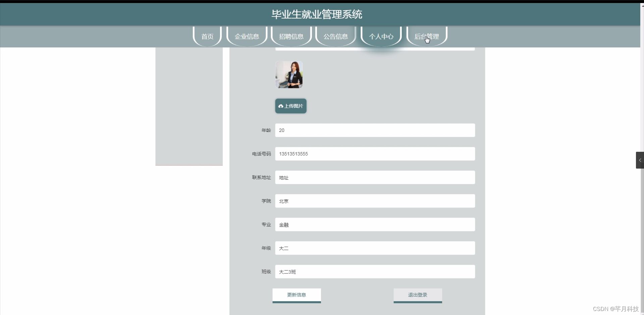Image resolution: width=644 pixels, height=315 pixels.
Task: Select the 联系地址 address input field
Action: point(374,177)
